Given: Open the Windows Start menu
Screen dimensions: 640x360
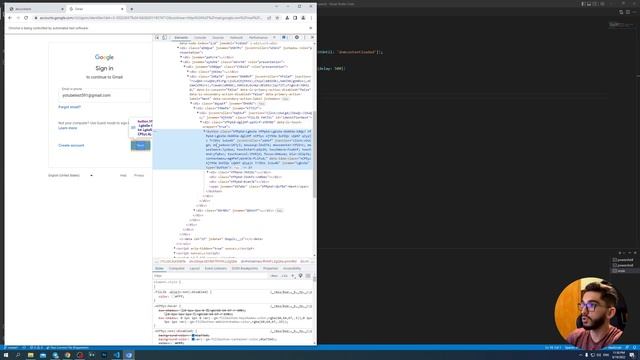Looking at the screenshot, I should [6, 356].
